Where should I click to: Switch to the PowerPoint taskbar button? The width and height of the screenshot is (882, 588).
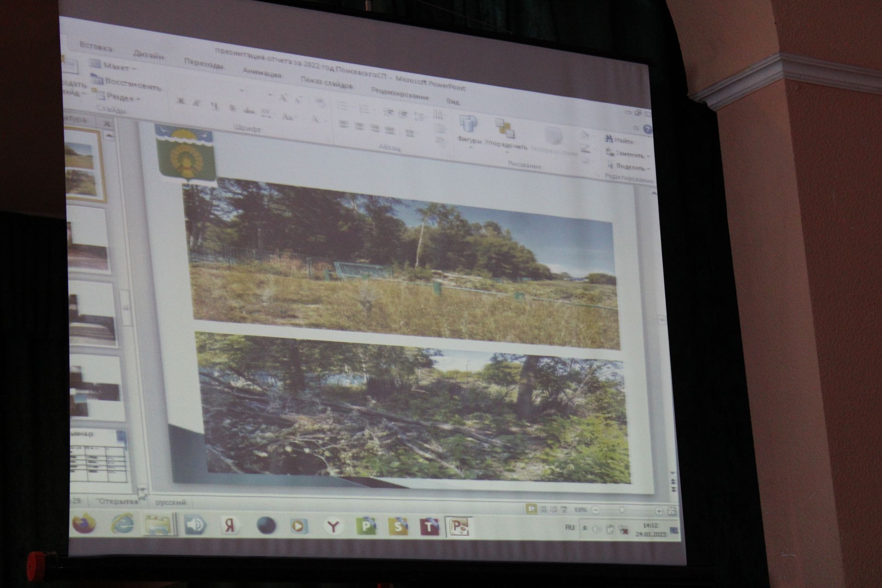460,528
